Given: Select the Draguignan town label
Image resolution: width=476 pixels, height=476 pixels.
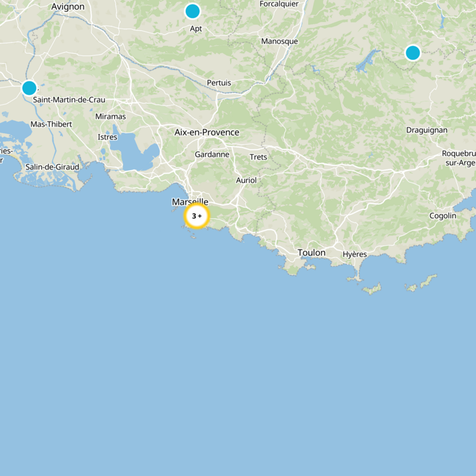Looking at the screenshot, I should click(x=427, y=129).
